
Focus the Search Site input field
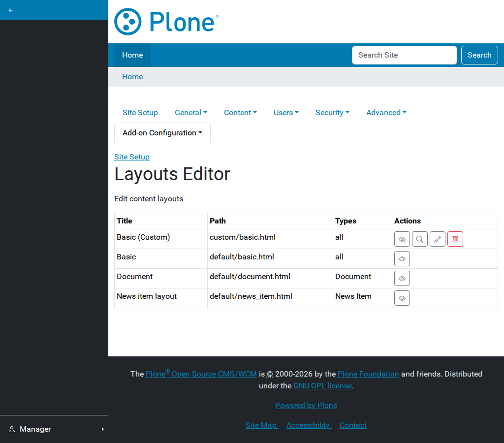(405, 55)
